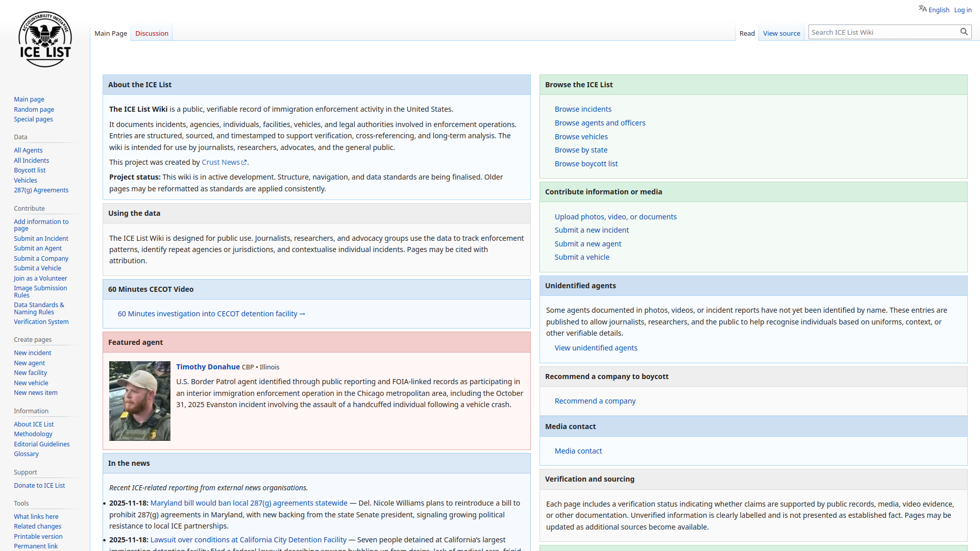The width and height of the screenshot is (980, 551).
Task: Select the Read tab
Action: click(x=747, y=33)
